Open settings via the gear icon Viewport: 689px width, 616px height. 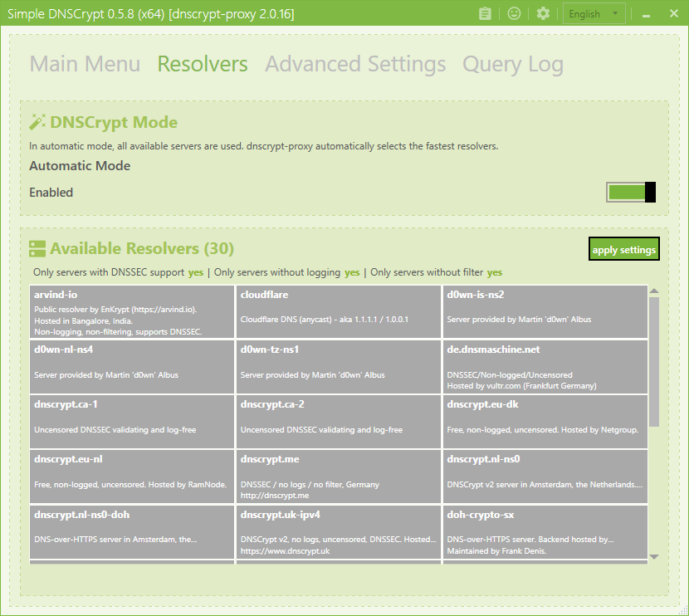tap(543, 13)
